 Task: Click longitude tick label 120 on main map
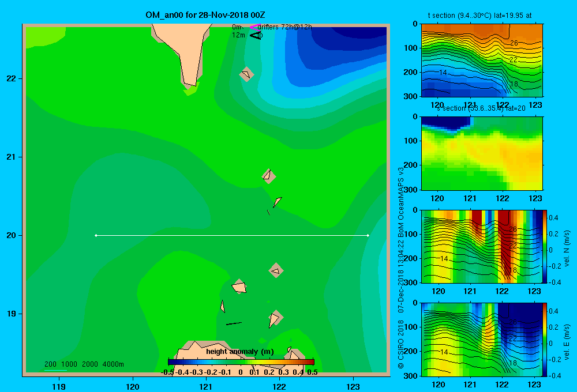133,387
